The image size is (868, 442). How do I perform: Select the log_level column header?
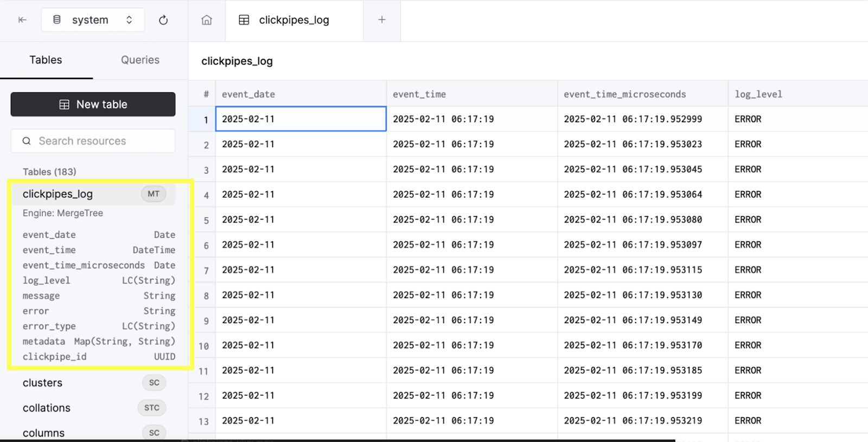coord(758,94)
